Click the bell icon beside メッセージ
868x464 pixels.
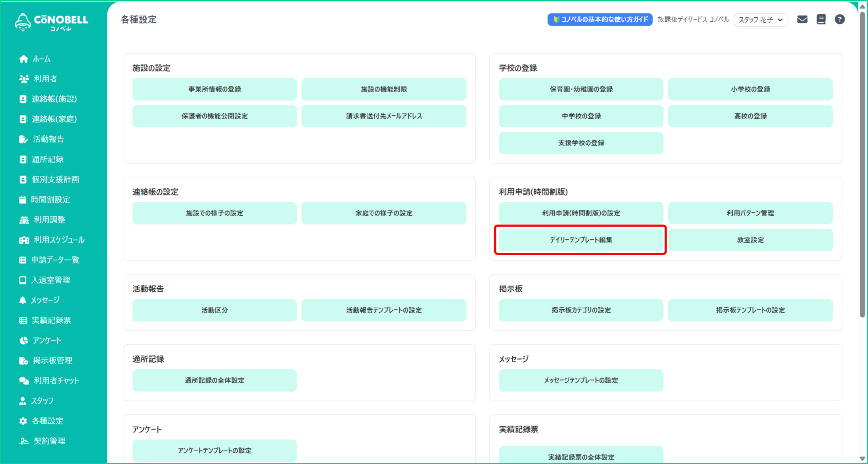point(23,300)
